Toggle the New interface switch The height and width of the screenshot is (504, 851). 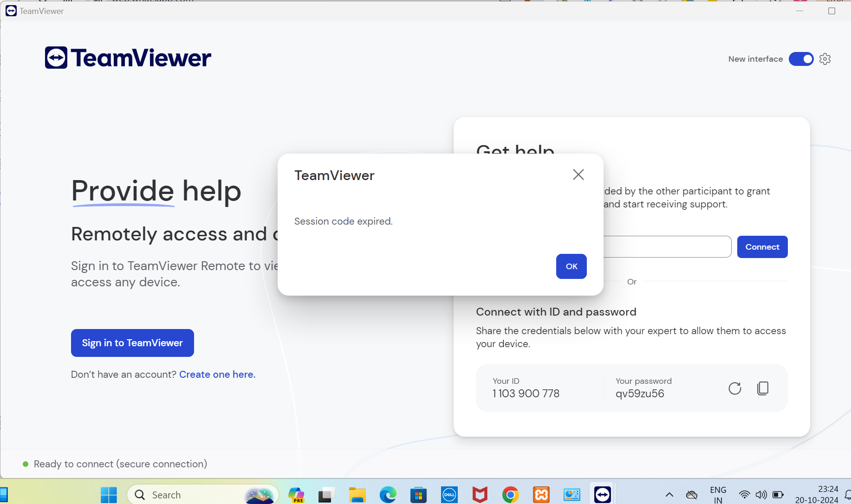pos(801,59)
